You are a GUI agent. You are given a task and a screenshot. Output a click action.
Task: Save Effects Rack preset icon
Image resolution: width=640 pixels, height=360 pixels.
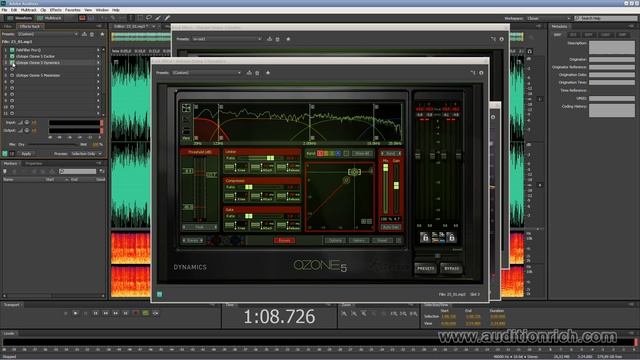(84, 34)
